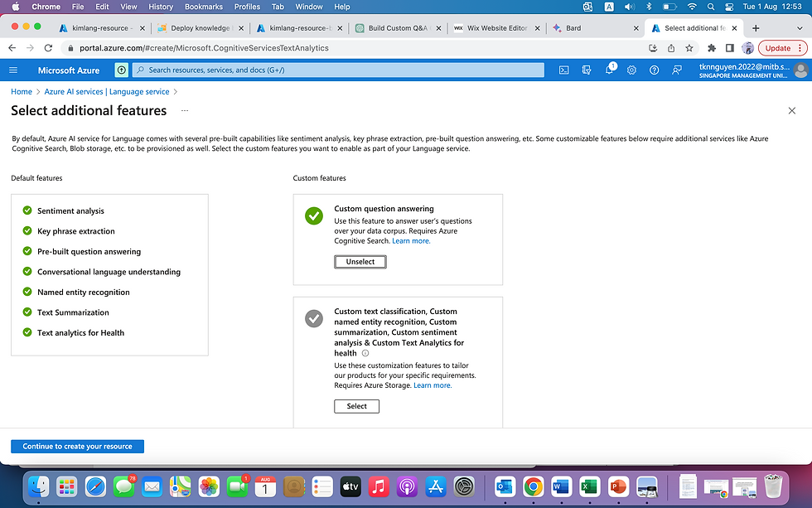Image resolution: width=812 pixels, height=508 pixels.
Task: Click Named entity recognition entry
Action: tap(84, 292)
